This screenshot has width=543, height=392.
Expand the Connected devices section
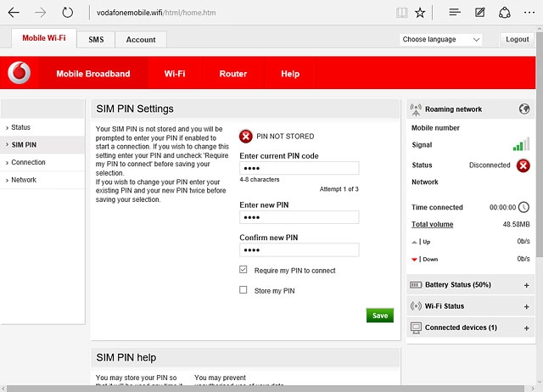point(526,328)
